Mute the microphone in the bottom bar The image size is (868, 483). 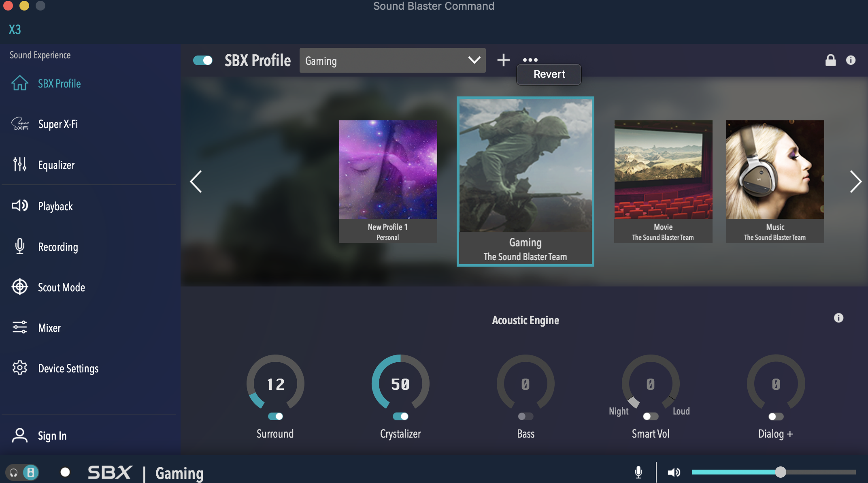(638, 472)
